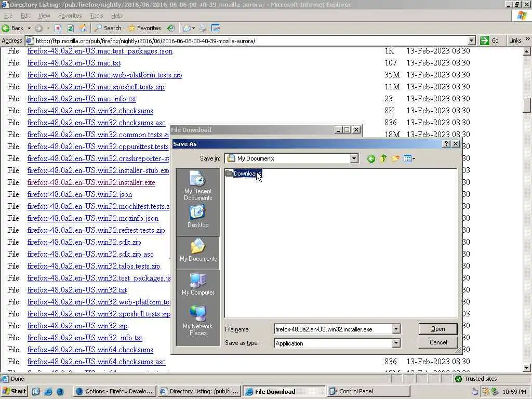This screenshot has height=399, width=532.
Task: Click the Refresh icon in IE toolbar
Action: pos(70,28)
